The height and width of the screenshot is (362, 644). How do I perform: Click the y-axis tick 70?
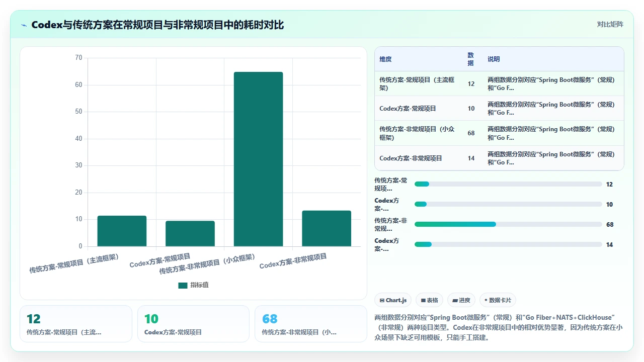pyautogui.click(x=78, y=58)
